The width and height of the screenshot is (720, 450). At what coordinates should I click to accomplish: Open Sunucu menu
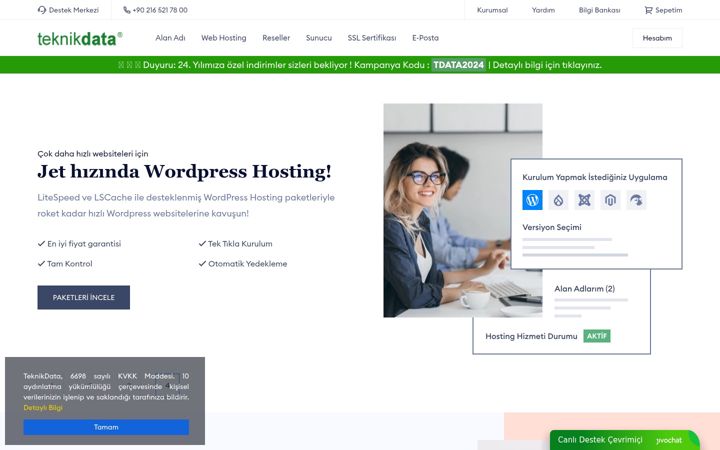[319, 38]
